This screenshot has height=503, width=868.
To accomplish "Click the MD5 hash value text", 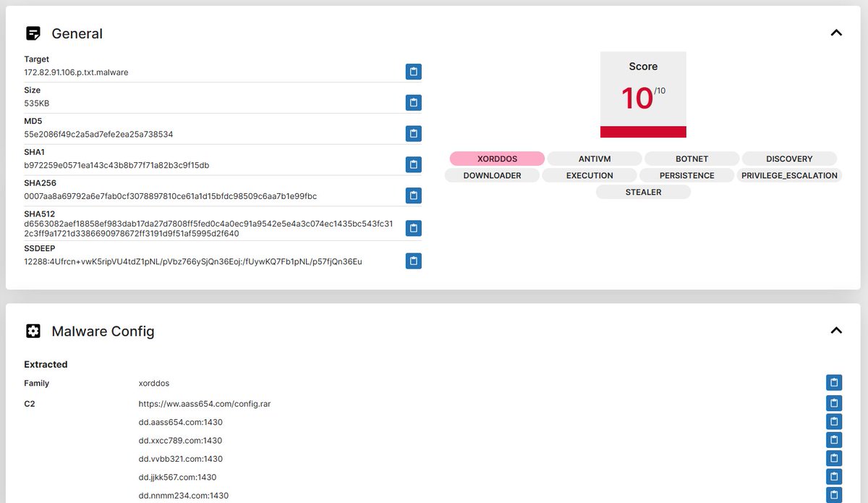I will 98,135.
